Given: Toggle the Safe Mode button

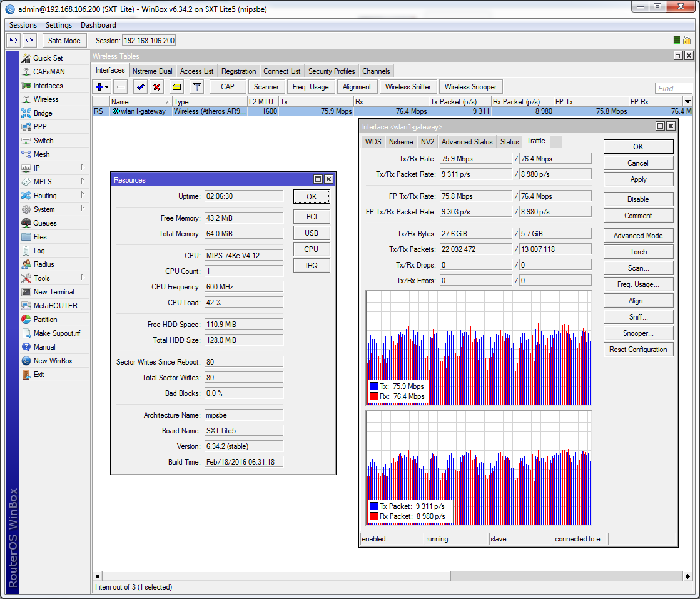Looking at the screenshot, I should 64,40.
